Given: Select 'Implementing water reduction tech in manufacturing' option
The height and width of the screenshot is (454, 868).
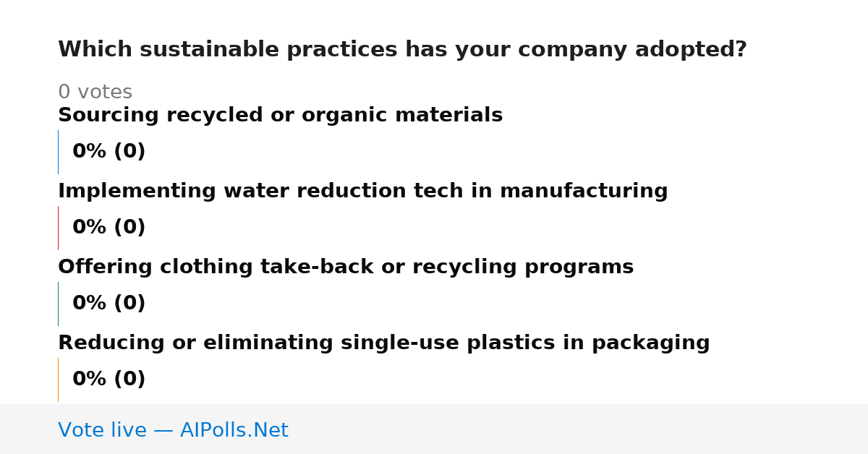Looking at the screenshot, I should tap(362, 192).
